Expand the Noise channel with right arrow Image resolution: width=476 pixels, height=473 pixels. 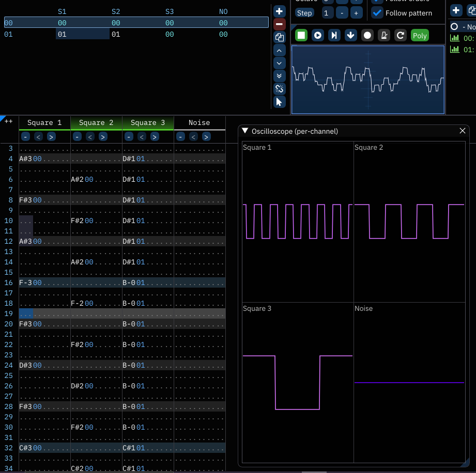point(206,137)
